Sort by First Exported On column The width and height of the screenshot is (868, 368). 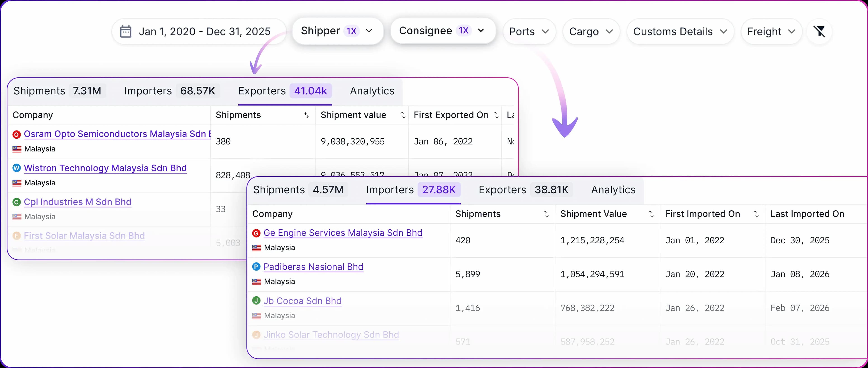[x=496, y=115]
